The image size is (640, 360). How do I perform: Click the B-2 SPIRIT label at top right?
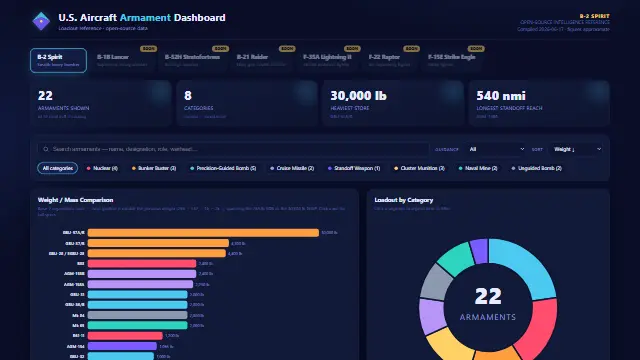(594, 16)
